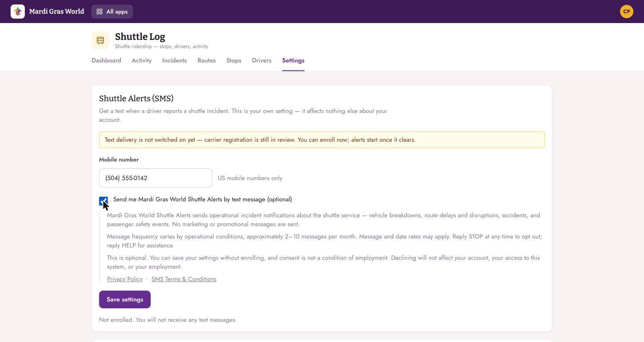The width and height of the screenshot is (644, 342).
Task: Click the Mardi Gras World logo icon
Action: pyautogui.click(x=18, y=12)
